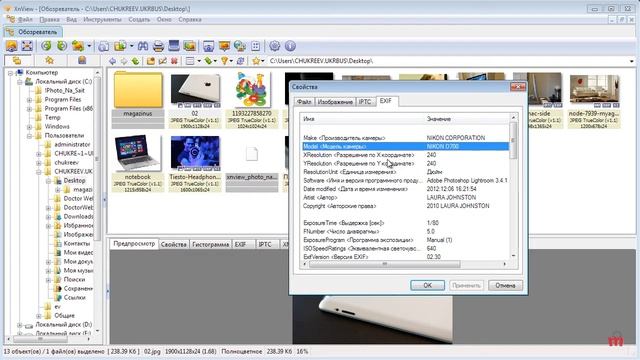Viewport: 640px width, 360px height.
Task: Switch to IPTC tab in Свойства dialog
Action: click(365, 102)
